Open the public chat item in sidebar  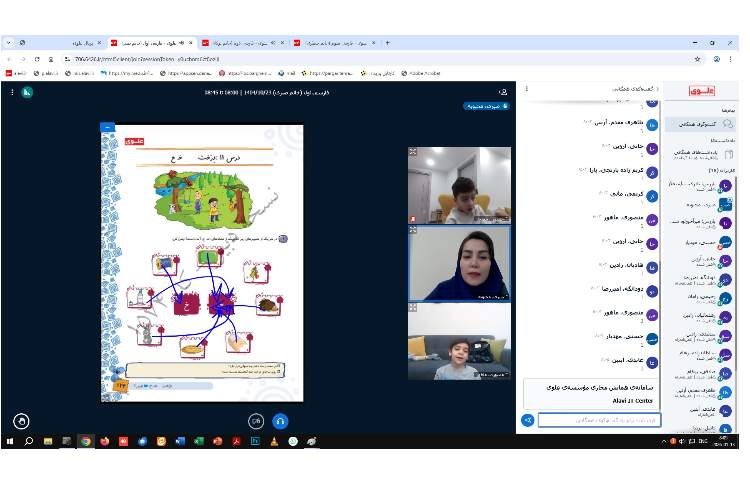700,124
